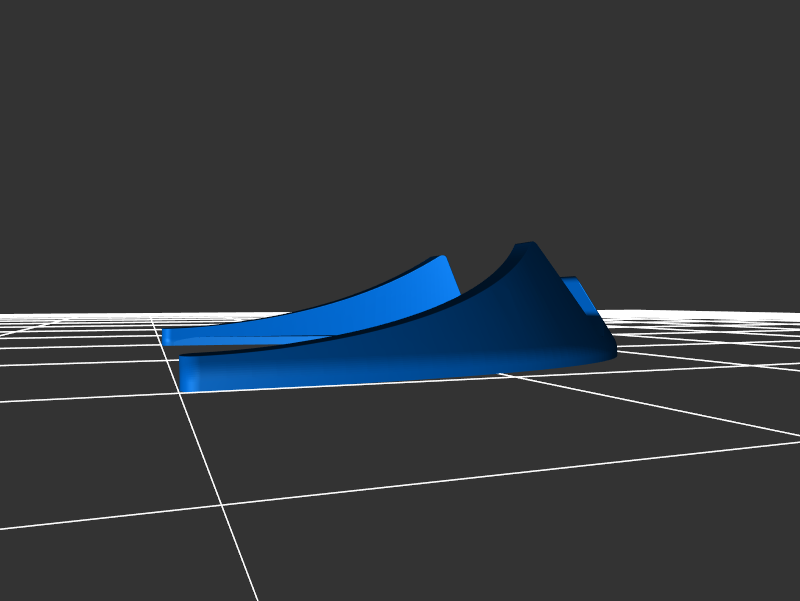Click the lowest grid line intersection near bottom left

(x=222, y=506)
